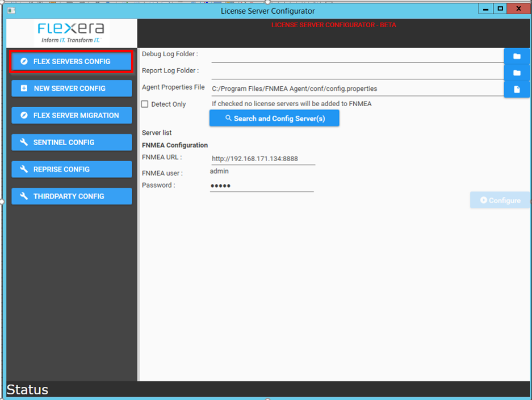The image size is (532, 400).
Task: Open the Sentinel Config section
Action: point(72,142)
